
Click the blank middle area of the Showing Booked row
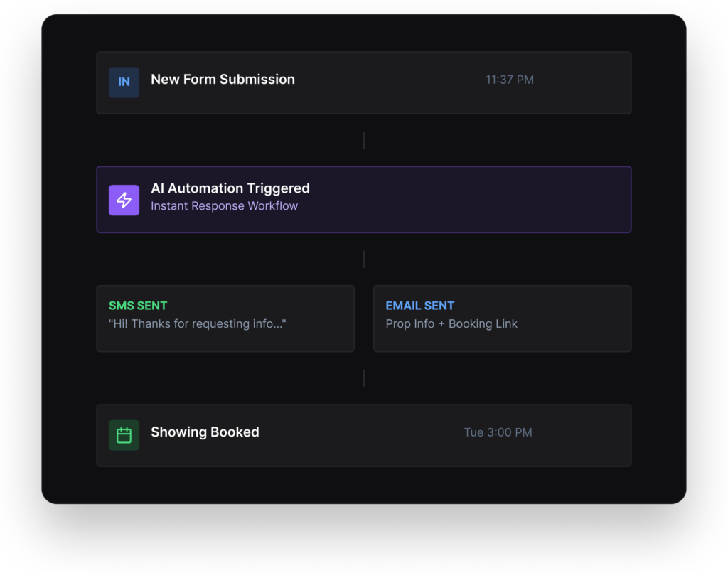[x=355, y=435]
